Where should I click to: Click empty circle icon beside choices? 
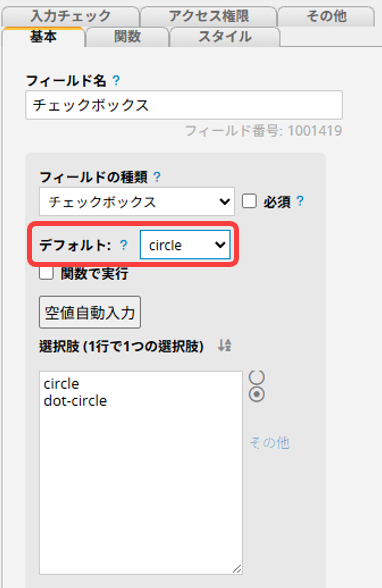(x=257, y=377)
